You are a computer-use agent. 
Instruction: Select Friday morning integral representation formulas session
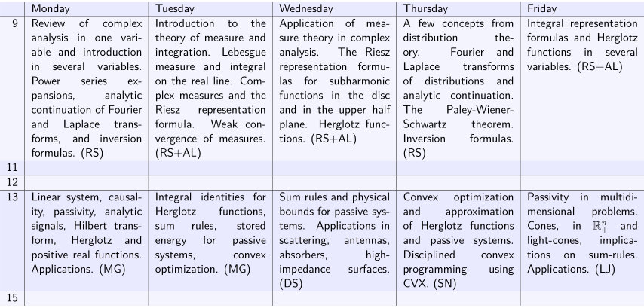click(x=582, y=89)
